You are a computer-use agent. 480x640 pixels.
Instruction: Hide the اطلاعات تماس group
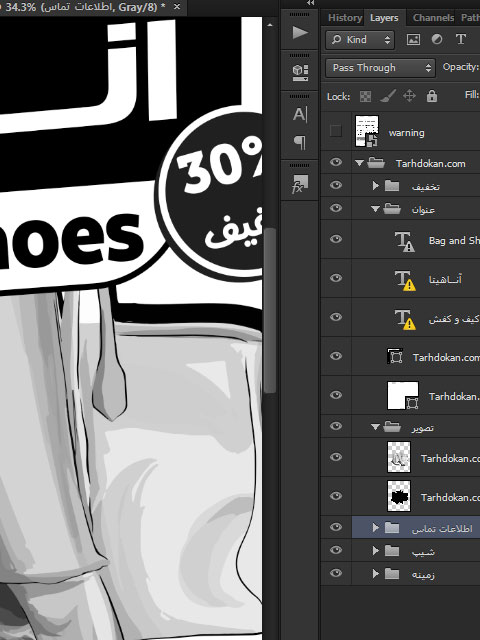336,527
